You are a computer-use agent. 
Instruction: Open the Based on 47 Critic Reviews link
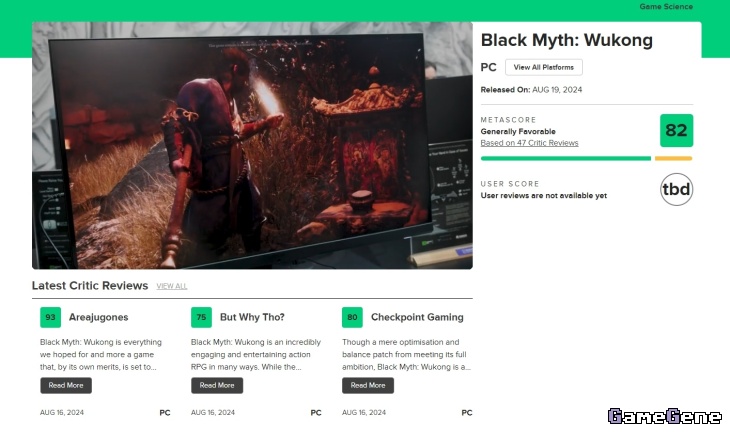point(529,143)
